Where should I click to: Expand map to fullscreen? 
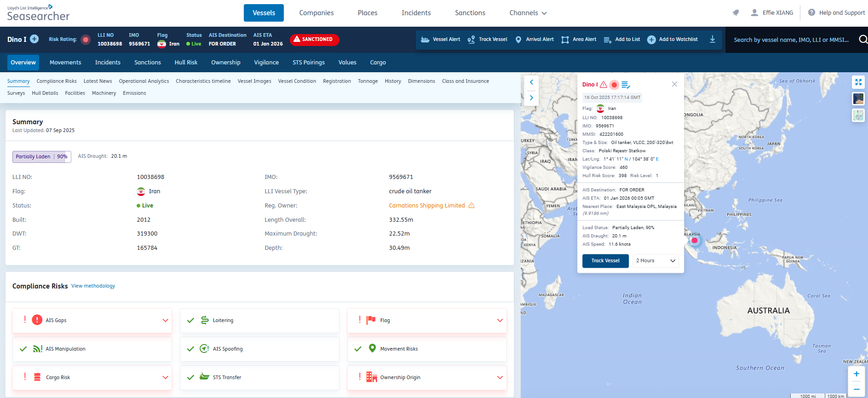point(858,82)
